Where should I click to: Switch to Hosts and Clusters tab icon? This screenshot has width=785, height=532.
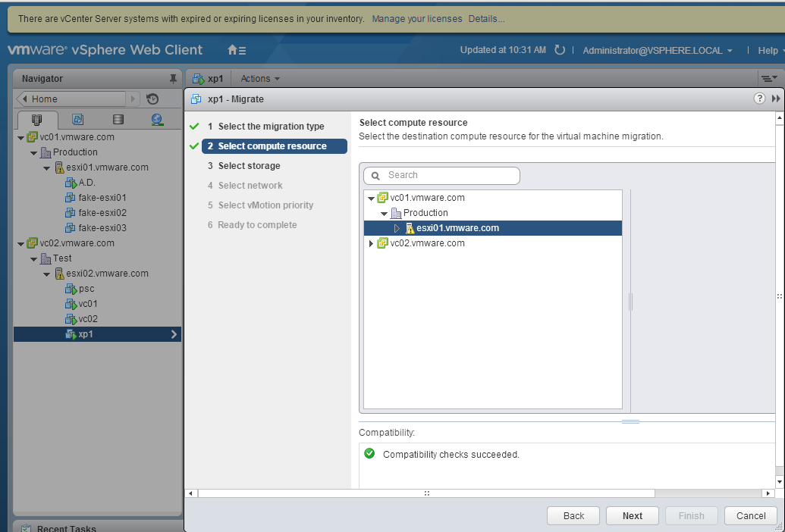pyautogui.click(x=36, y=120)
